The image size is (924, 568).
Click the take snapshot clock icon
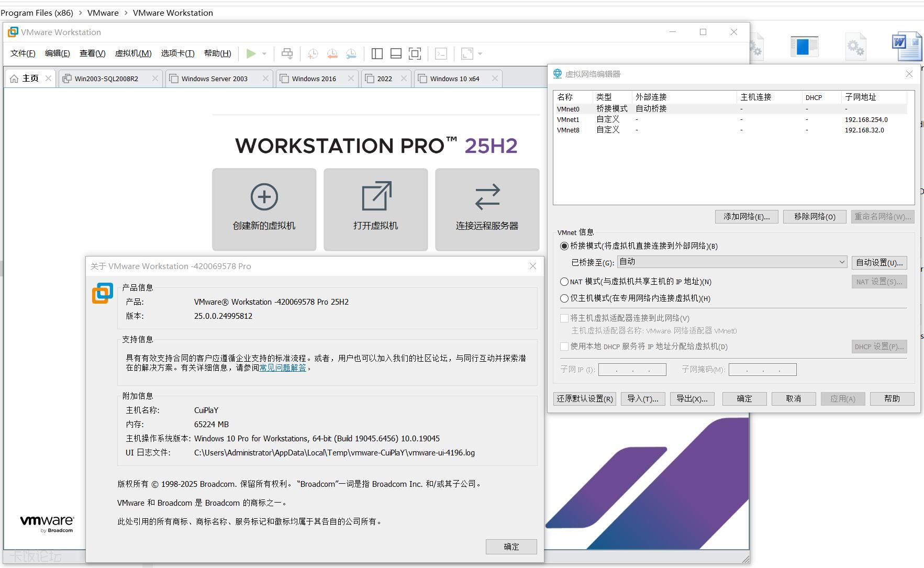[x=313, y=53]
